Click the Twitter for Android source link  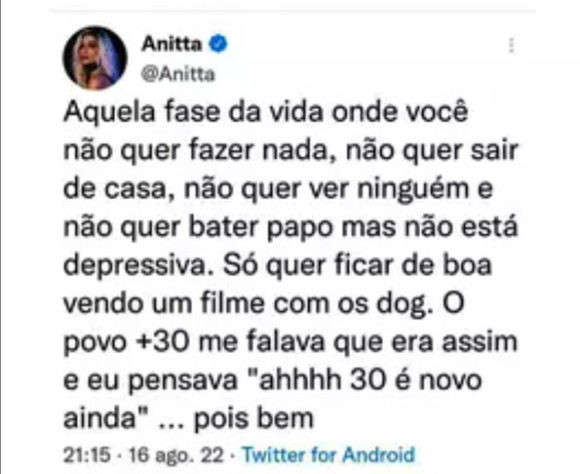328,454
